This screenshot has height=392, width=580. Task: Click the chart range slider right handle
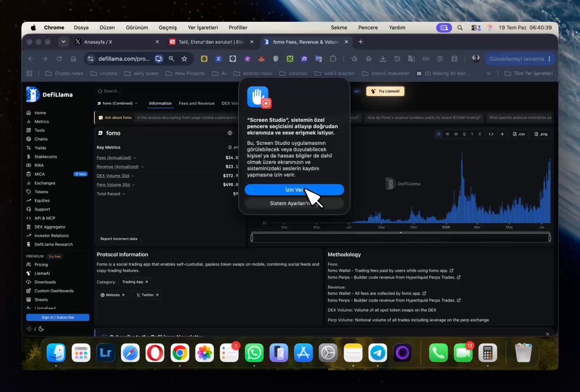[550, 238]
